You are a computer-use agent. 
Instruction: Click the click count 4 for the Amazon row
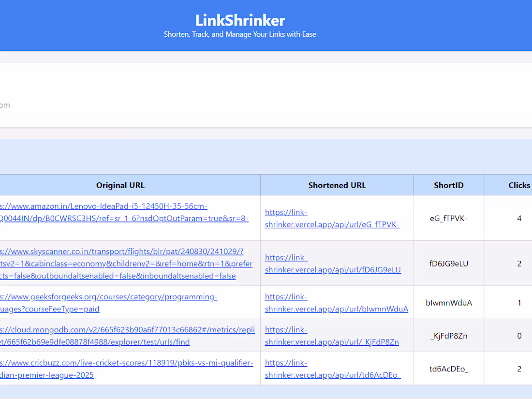click(x=519, y=218)
